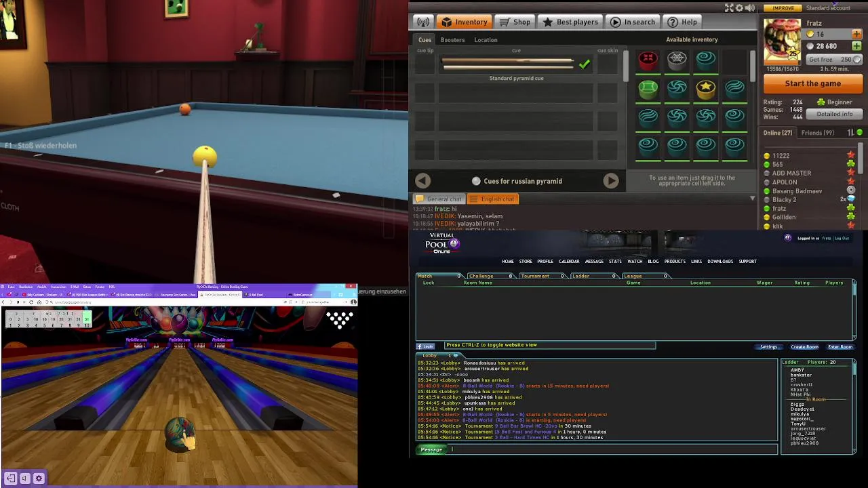Click the Detailed info button
868x488 pixels.
click(x=835, y=114)
